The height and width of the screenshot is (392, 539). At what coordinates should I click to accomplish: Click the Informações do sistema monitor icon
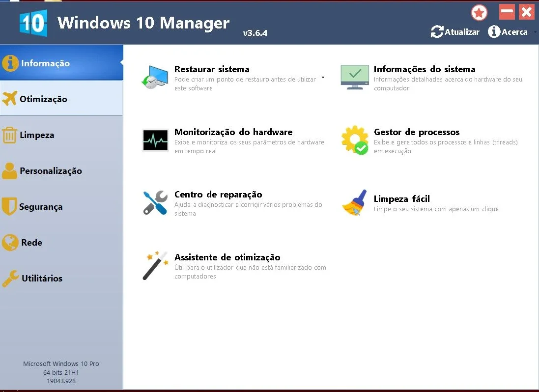[355, 77]
